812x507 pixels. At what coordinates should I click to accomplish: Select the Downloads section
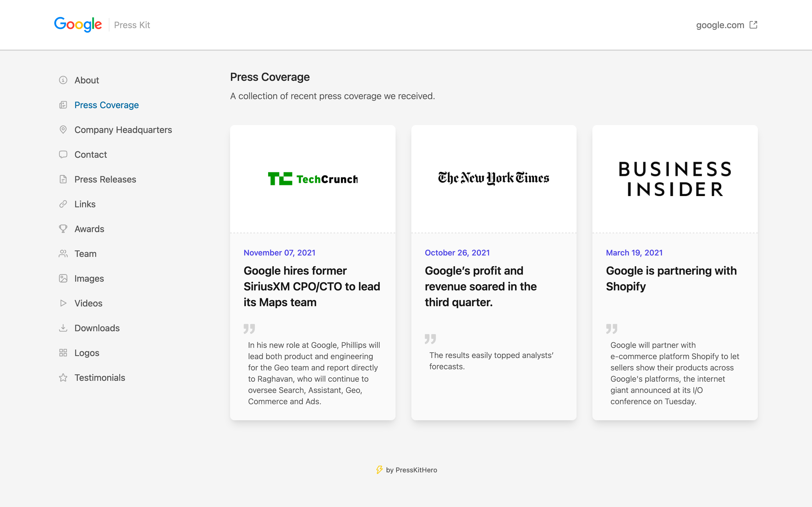point(97,328)
